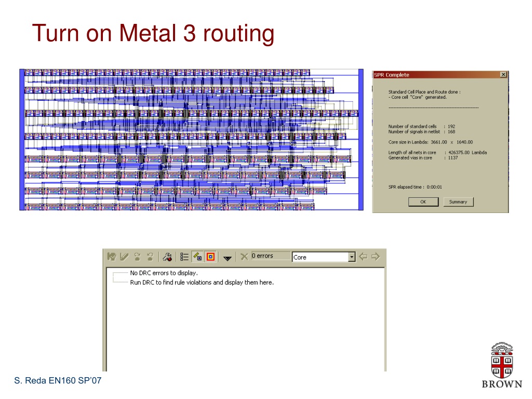Click the next error right arrow
532x399 pixels.
pyautogui.click(x=375, y=257)
